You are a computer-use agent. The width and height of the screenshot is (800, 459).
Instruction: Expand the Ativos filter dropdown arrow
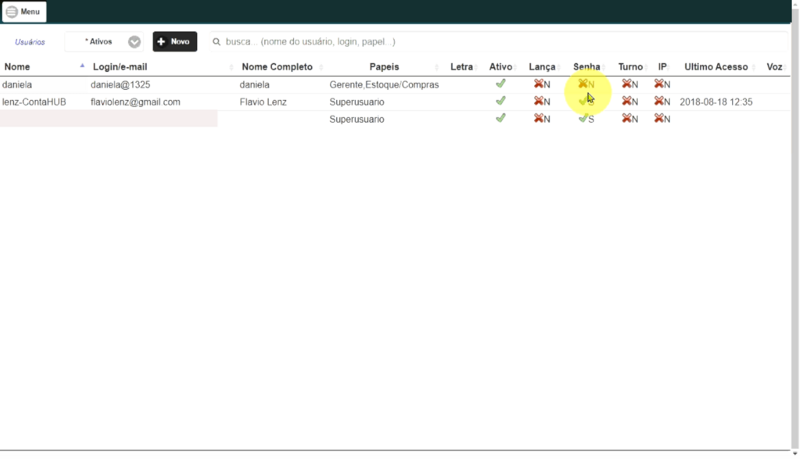click(x=134, y=42)
